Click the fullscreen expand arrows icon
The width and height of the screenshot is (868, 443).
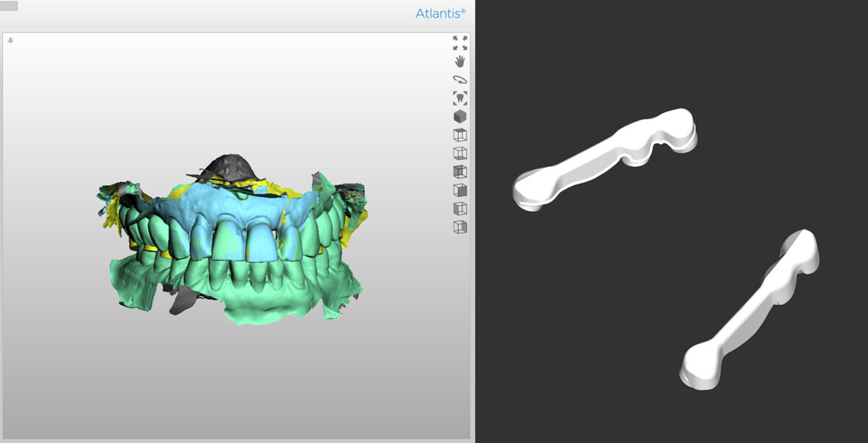coord(459,42)
